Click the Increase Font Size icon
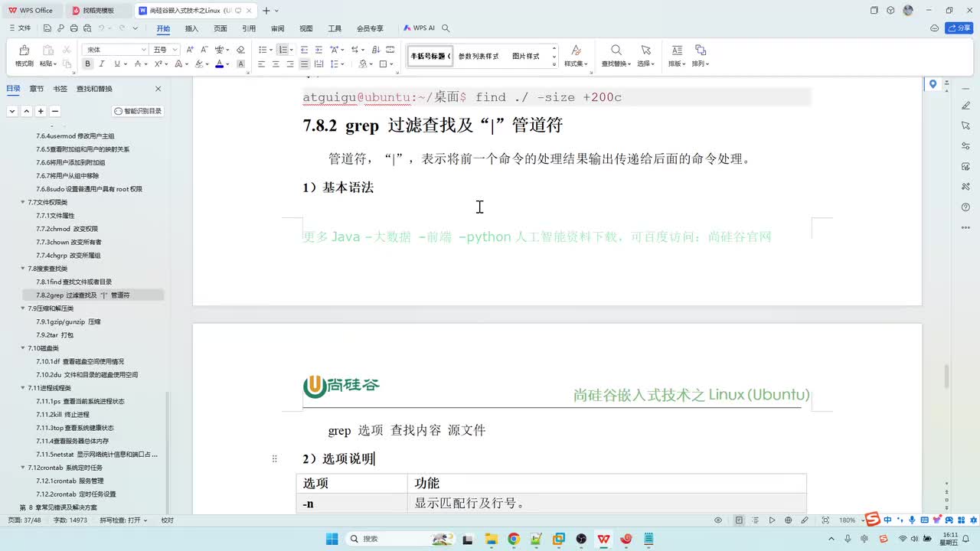The height and width of the screenshot is (551, 980). tap(190, 50)
